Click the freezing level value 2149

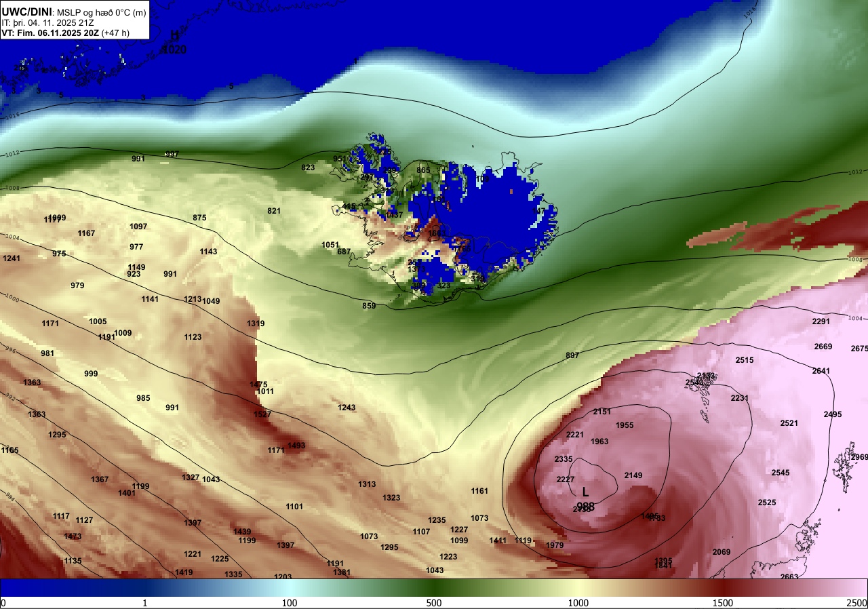pos(633,475)
